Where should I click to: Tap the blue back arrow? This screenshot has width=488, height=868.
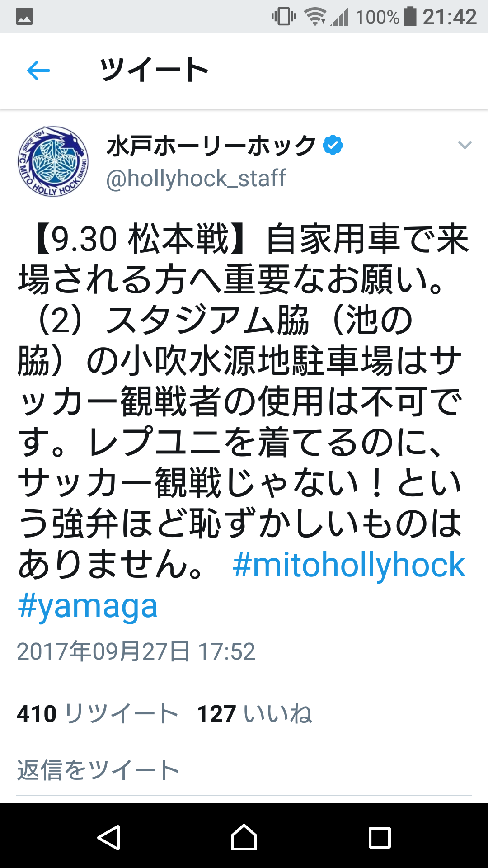pyautogui.click(x=38, y=71)
